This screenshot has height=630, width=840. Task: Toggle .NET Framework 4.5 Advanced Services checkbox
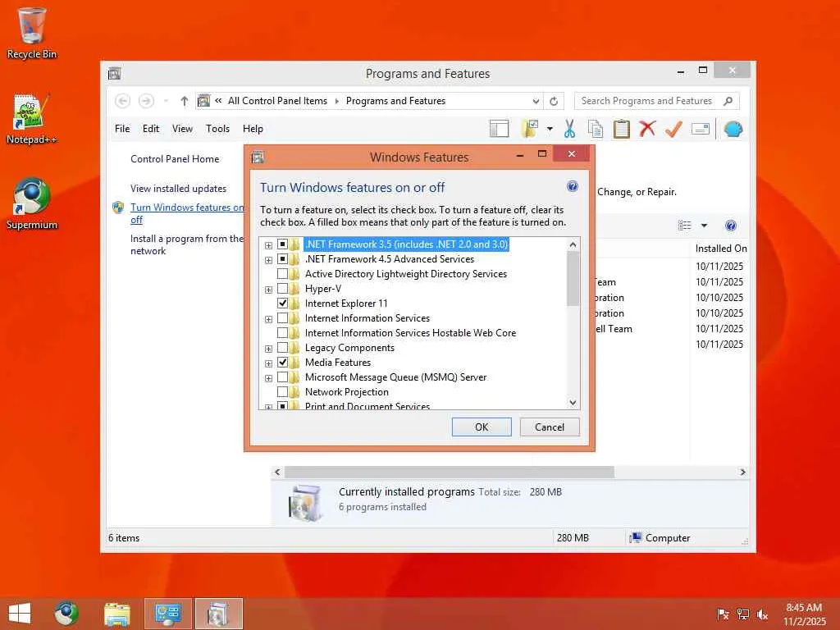pos(282,259)
